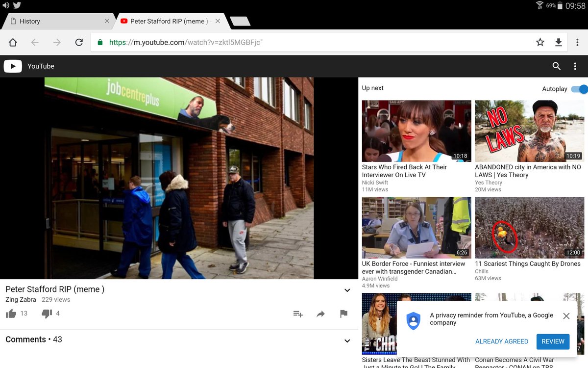Dislike the video with thumbs down

point(47,314)
